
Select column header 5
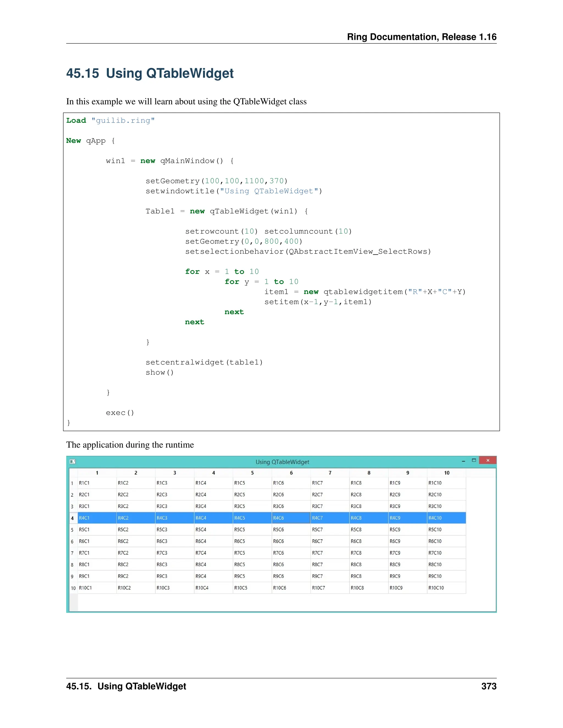pyautogui.click(x=252, y=473)
